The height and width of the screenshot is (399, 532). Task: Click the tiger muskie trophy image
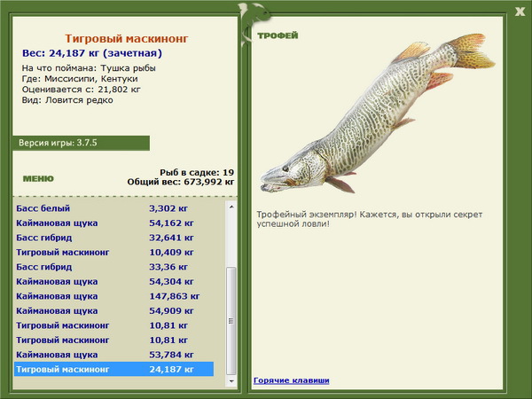point(378,113)
